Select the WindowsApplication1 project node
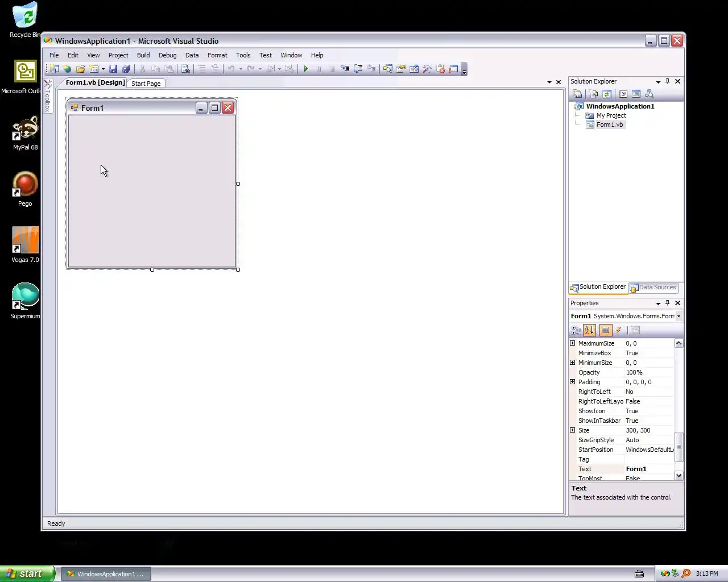Viewport: 728px width, 582px height. (620, 106)
